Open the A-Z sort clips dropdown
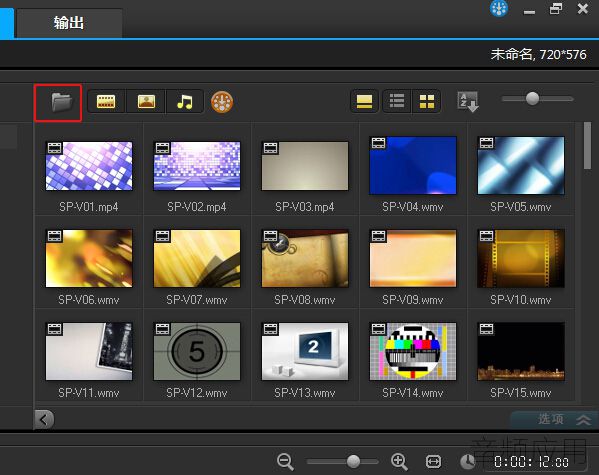 tap(468, 102)
